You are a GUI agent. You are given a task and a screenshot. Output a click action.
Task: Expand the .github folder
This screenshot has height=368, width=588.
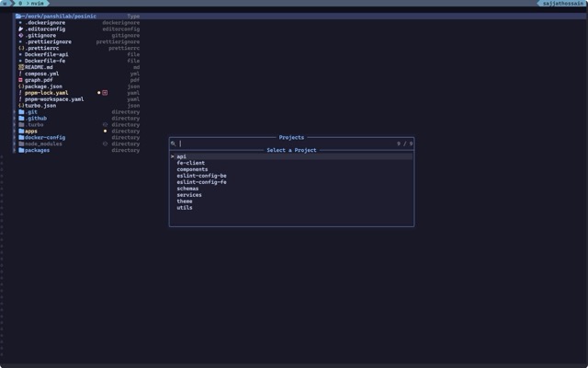tap(36, 119)
